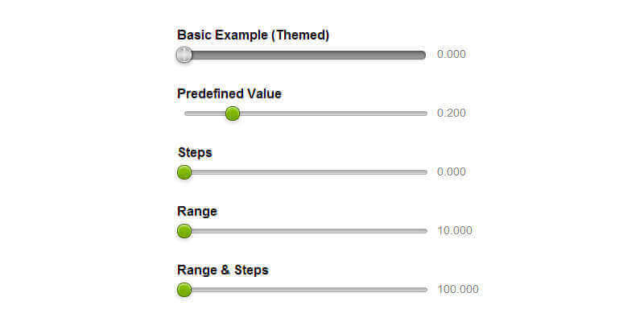Click the Predefined Value slider's green handle
This screenshot has height=322, width=644.
pyautogui.click(x=233, y=114)
